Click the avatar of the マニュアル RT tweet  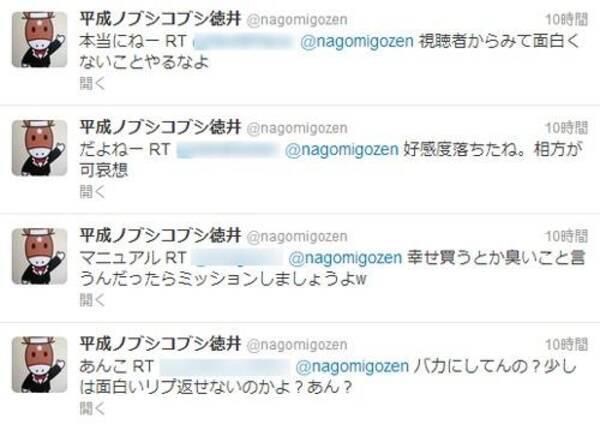[39, 256]
